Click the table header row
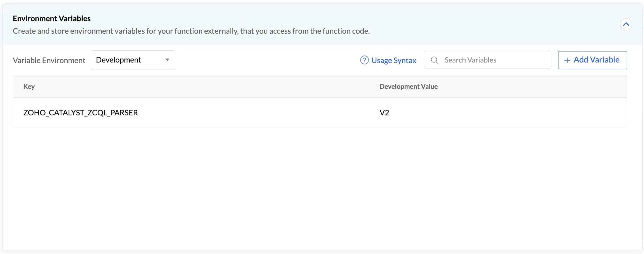Image resolution: width=644 pixels, height=254 pixels. [x=320, y=87]
